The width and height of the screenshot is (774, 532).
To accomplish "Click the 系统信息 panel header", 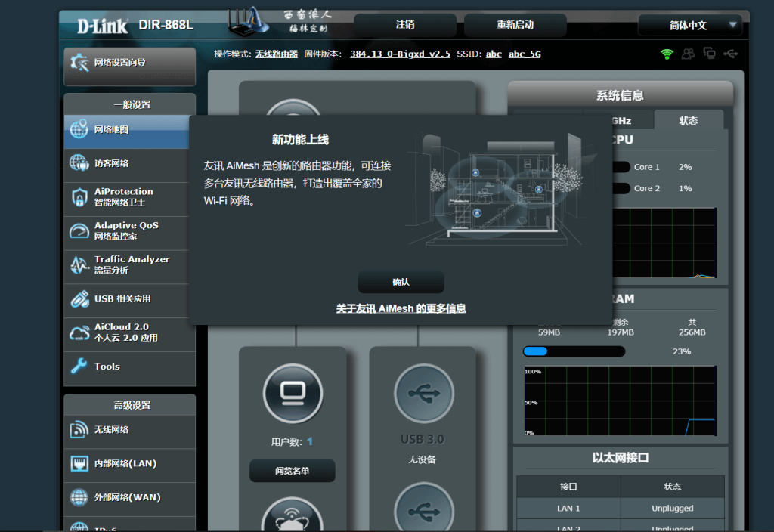I will (x=620, y=95).
